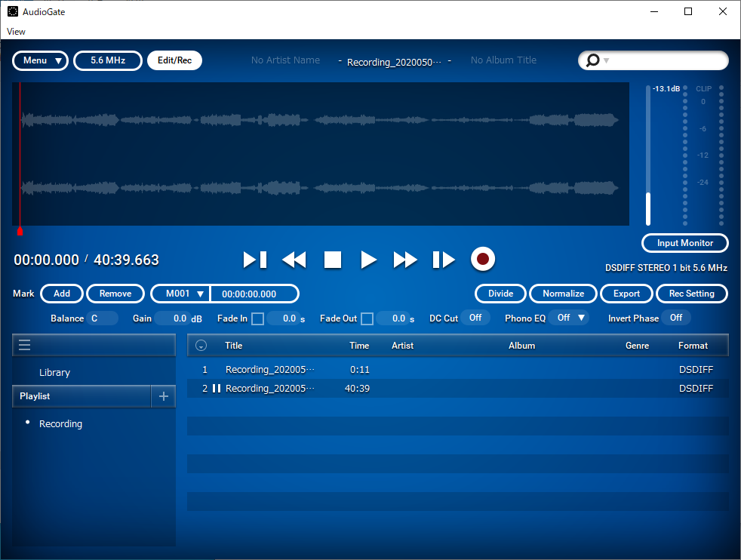Image resolution: width=741 pixels, height=560 pixels.
Task: Click the Add mark button
Action: coord(62,294)
